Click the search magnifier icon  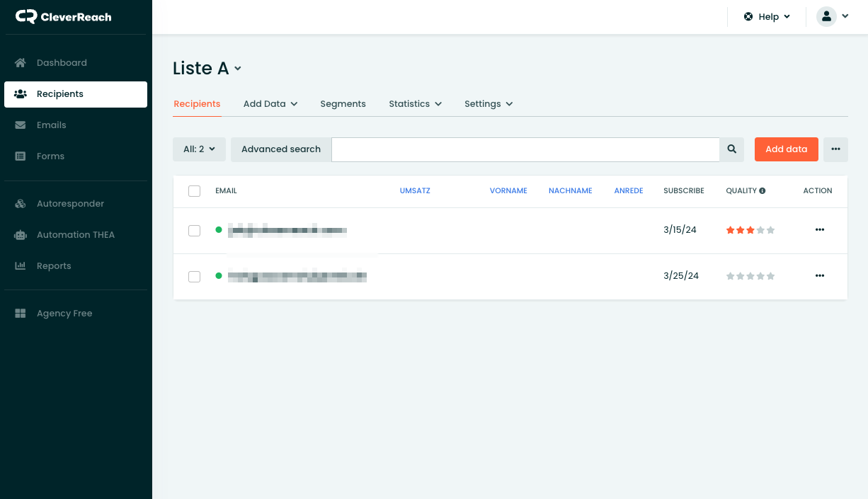pyautogui.click(x=731, y=149)
